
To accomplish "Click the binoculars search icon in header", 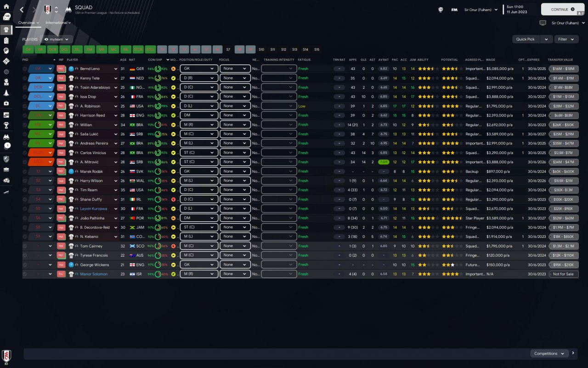I will pyautogui.click(x=68, y=10).
